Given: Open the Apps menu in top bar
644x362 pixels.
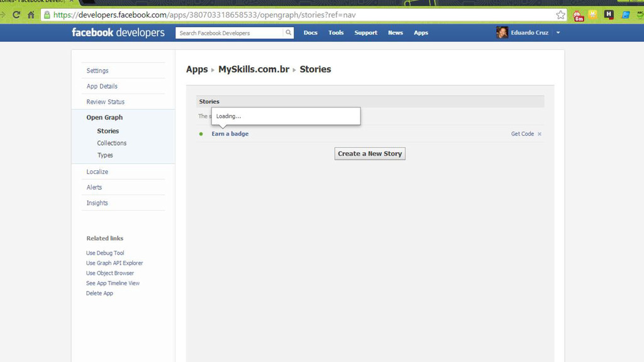Looking at the screenshot, I should pyautogui.click(x=421, y=33).
